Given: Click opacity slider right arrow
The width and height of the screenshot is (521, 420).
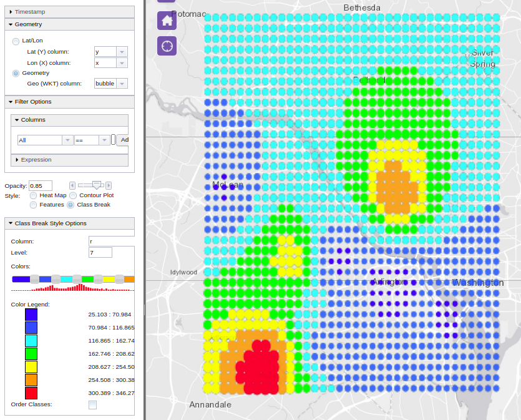Looking at the screenshot, I should [x=109, y=185].
